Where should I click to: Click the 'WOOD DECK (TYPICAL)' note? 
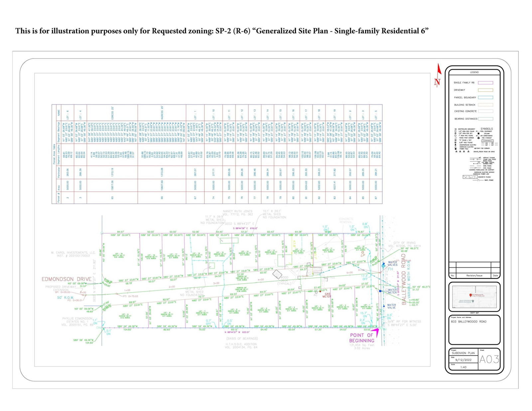coord(284,280)
